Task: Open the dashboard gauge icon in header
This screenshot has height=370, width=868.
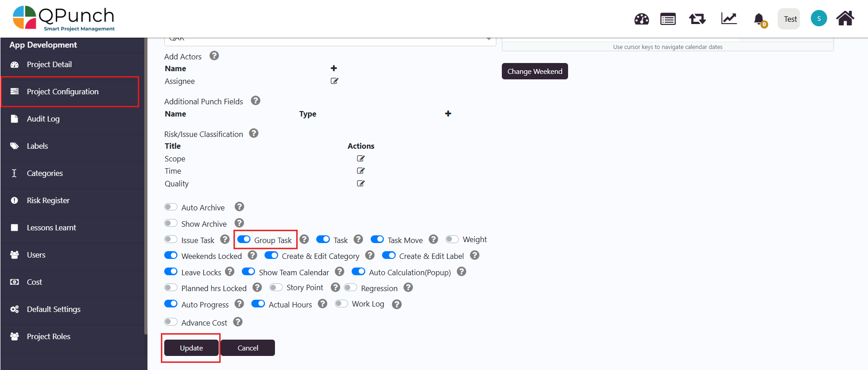Action: click(641, 19)
